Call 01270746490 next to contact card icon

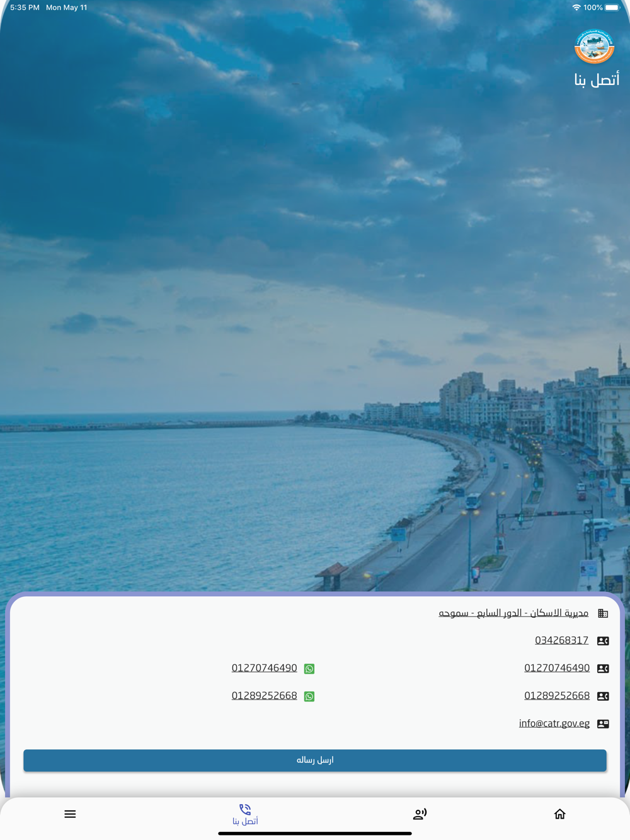tap(557, 668)
